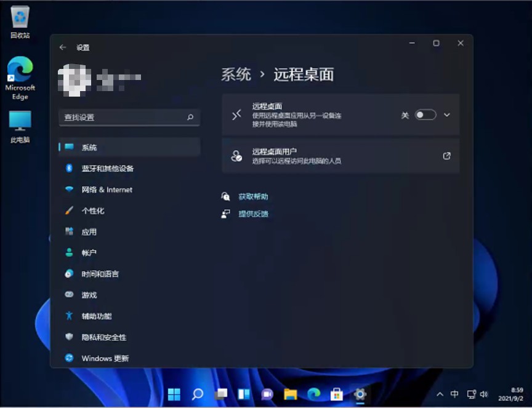Viewport: 532px width, 408px height.
Task: Expand the 远程桌面 chevron
Action: [447, 115]
